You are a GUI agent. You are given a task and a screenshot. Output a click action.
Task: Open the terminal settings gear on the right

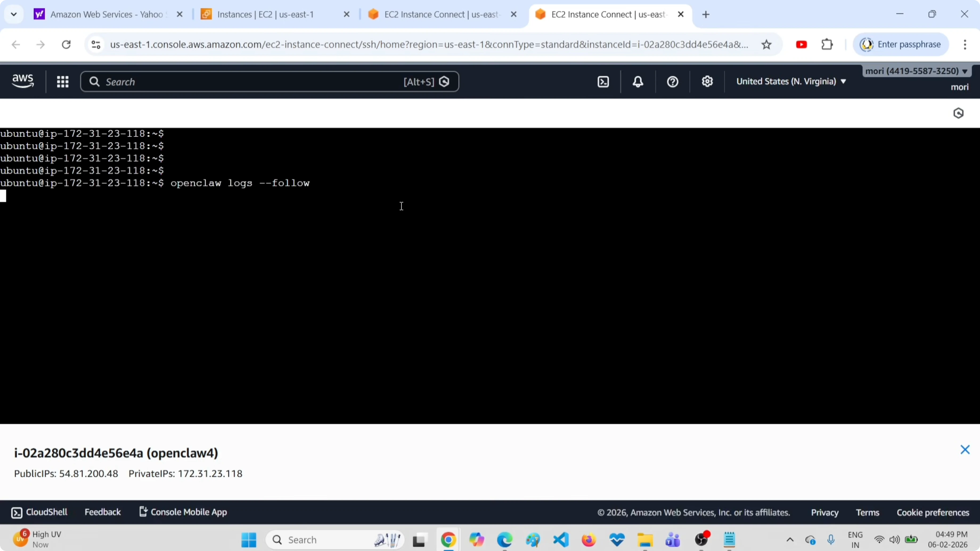(x=959, y=113)
